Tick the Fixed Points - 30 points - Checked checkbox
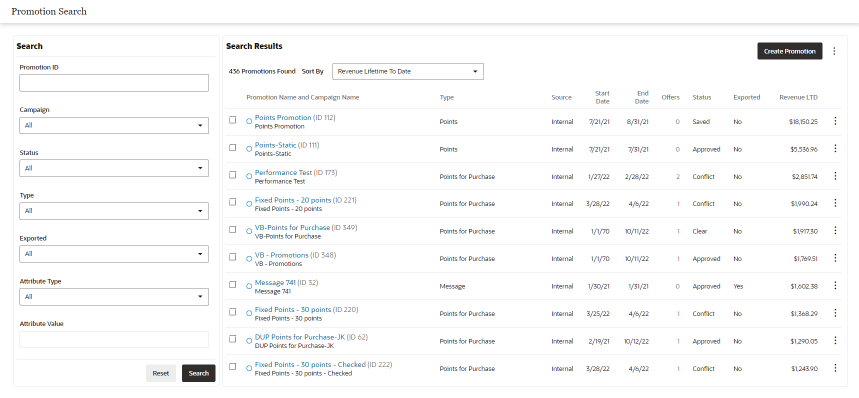Viewport: 859px width, 398px height. (233, 366)
